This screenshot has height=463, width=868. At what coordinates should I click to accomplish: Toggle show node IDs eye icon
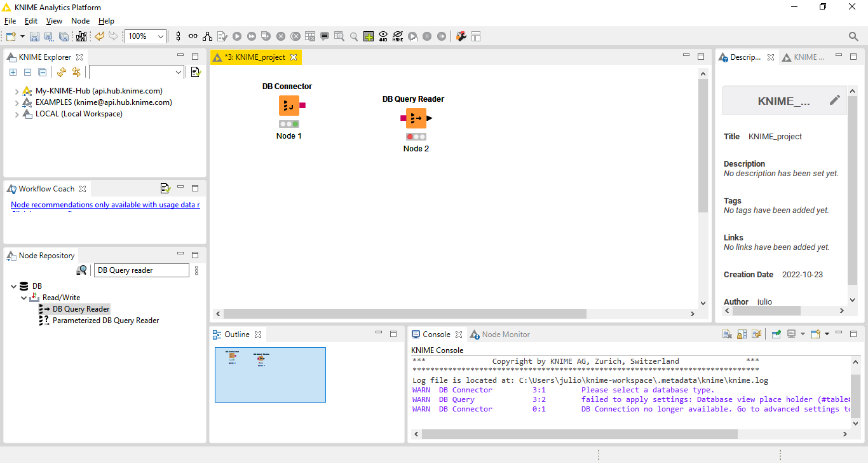[383, 37]
